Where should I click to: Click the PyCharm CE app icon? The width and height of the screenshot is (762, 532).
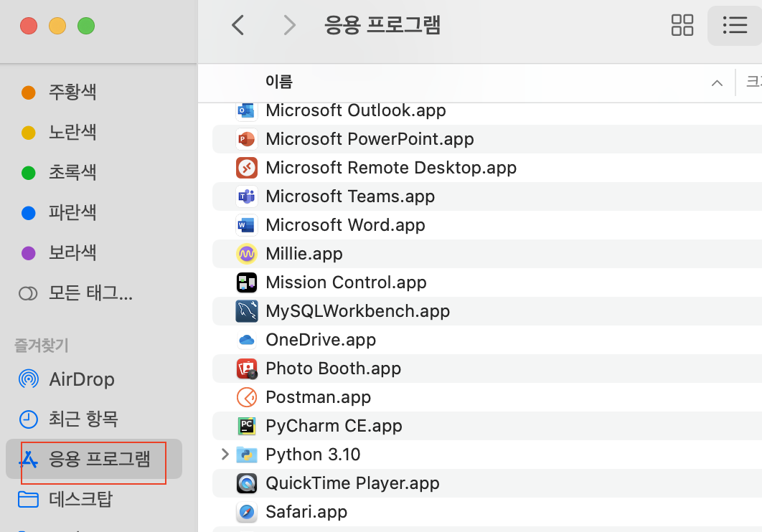(246, 426)
